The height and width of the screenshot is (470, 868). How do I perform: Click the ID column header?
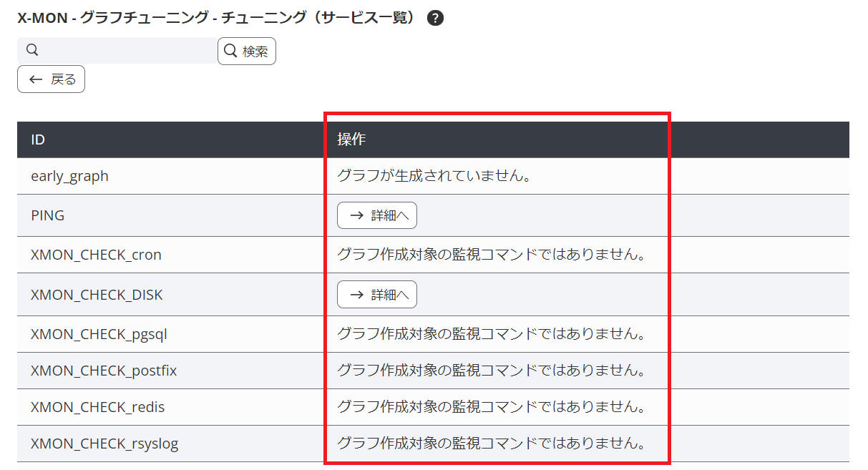click(x=38, y=139)
